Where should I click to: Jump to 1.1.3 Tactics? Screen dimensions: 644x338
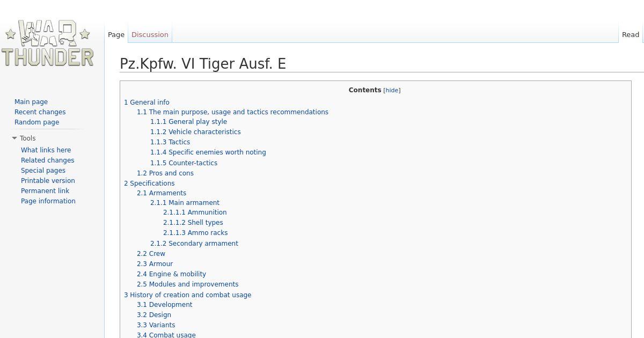click(x=170, y=142)
